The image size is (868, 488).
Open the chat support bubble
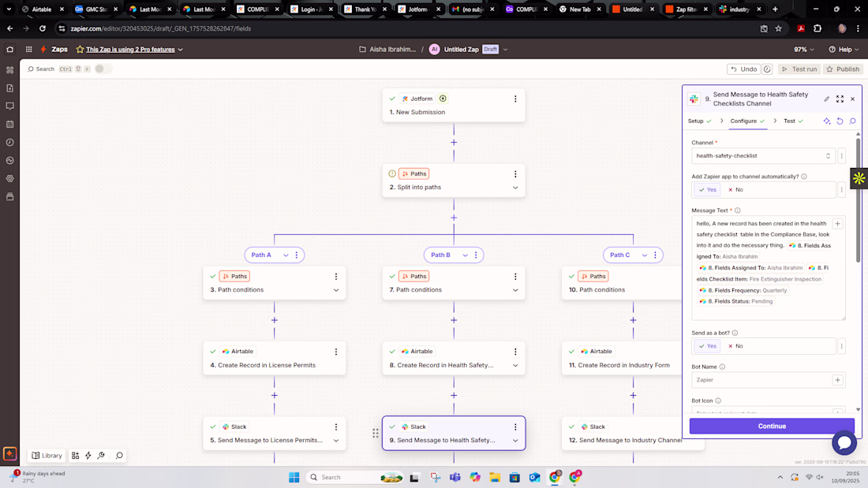pyautogui.click(x=844, y=442)
